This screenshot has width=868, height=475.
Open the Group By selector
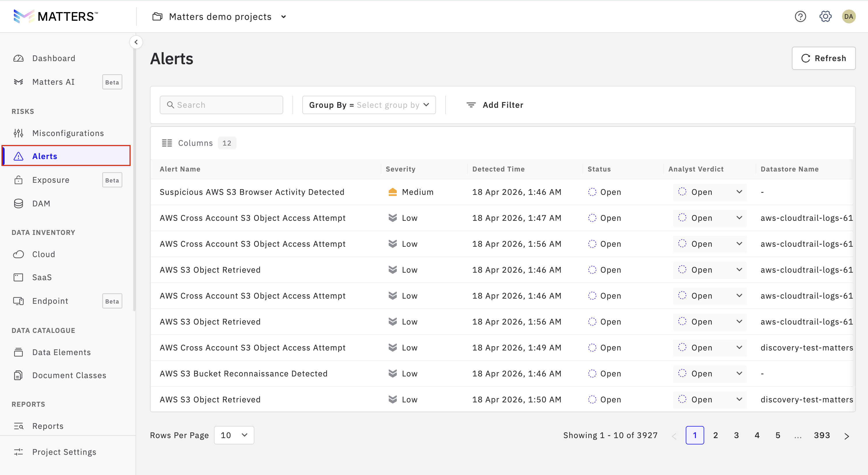[369, 105]
